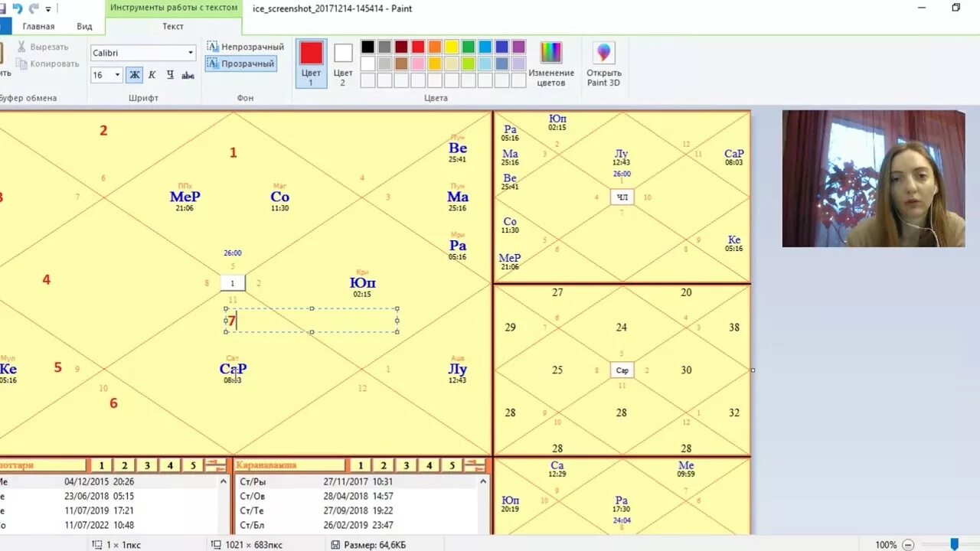Toggle bold (Ж) formatting
The width and height of the screenshot is (980, 551).
coord(135,75)
